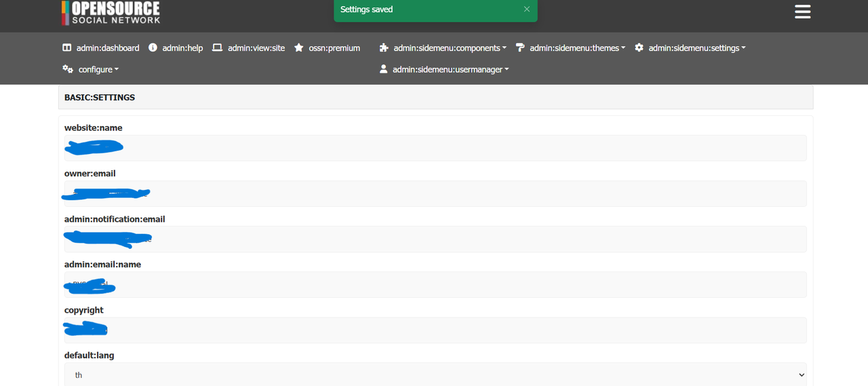Expand admin:sidemenu:components dropdown
868x386 pixels.
450,48
